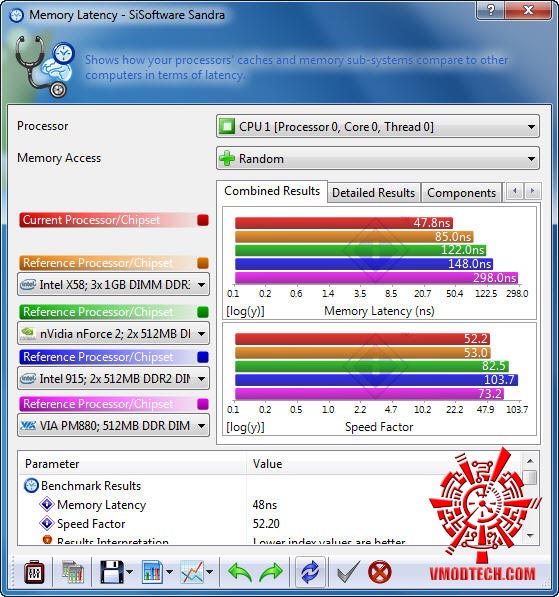This screenshot has width=559, height=597.
Task: Click the results list scroll up arrow
Action: (530, 461)
